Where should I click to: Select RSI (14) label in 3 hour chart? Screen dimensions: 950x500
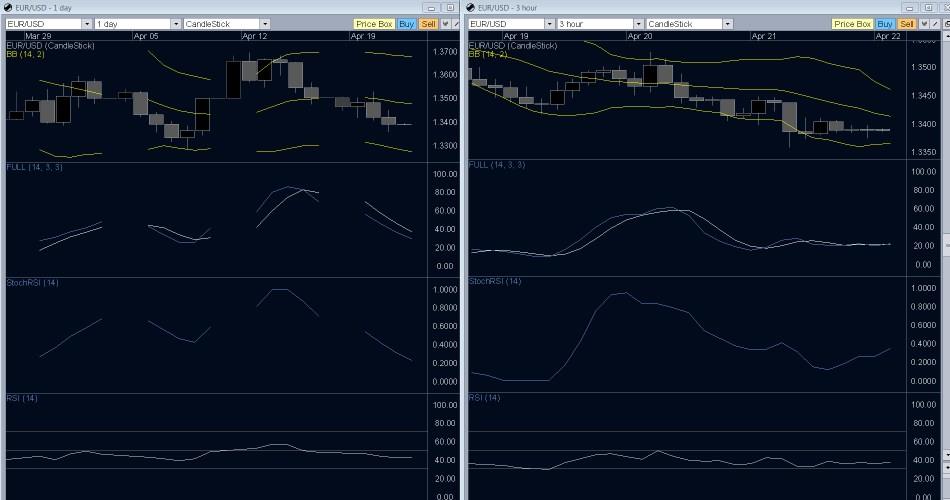pyautogui.click(x=484, y=398)
